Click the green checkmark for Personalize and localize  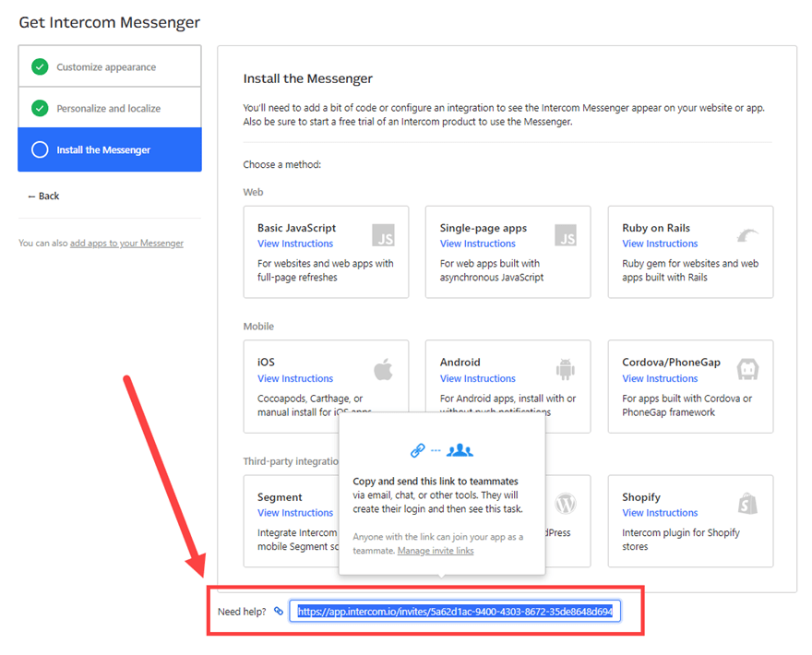40,109
